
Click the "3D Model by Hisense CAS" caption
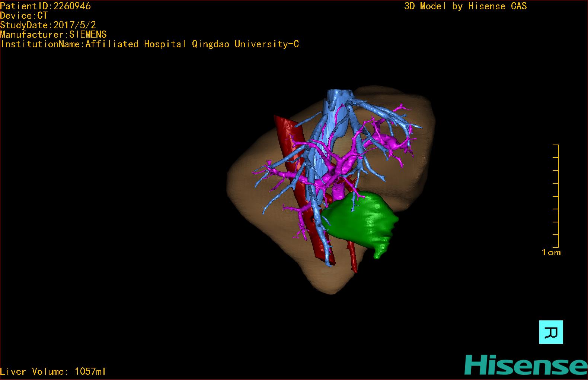(466, 6)
